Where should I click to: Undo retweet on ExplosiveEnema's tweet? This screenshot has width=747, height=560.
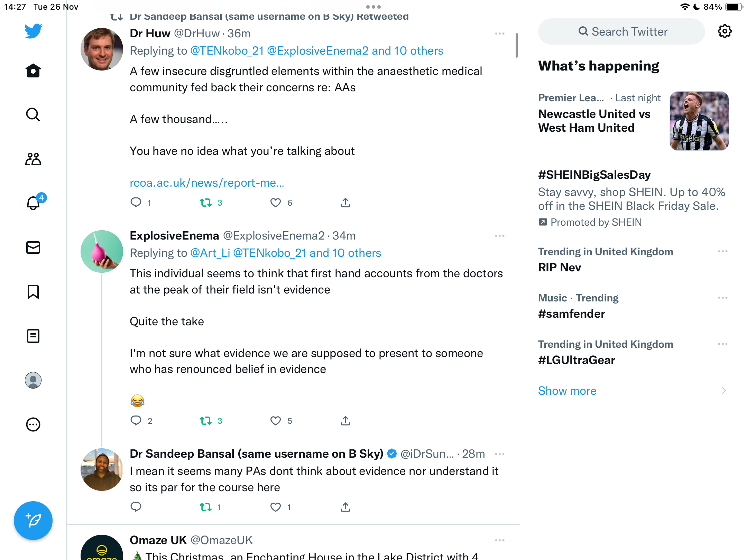click(x=206, y=421)
